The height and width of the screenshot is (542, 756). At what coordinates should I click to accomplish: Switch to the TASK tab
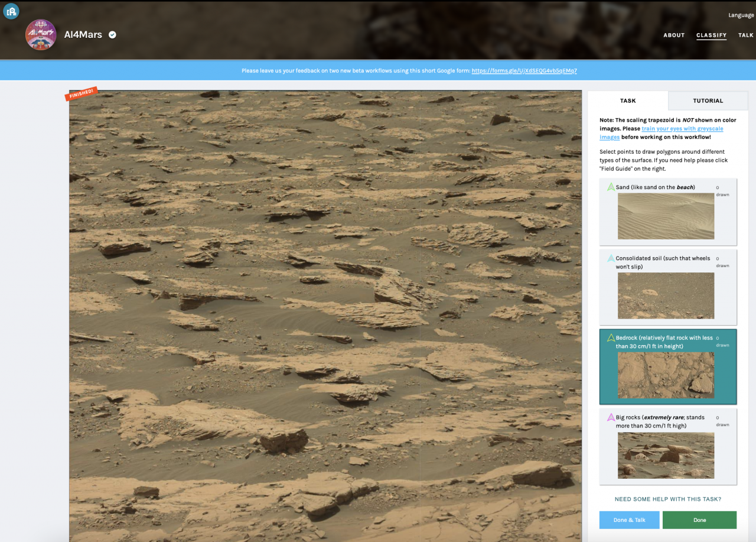tap(628, 100)
